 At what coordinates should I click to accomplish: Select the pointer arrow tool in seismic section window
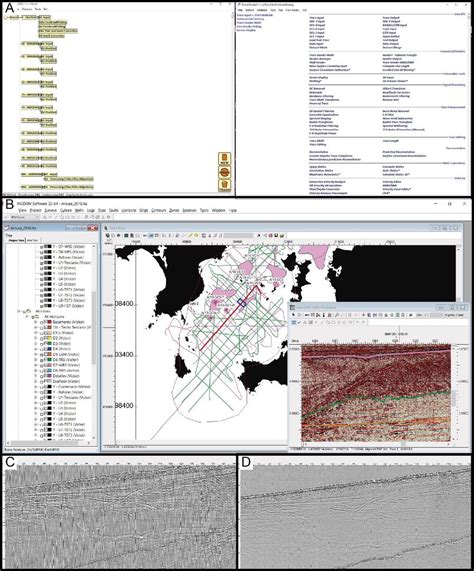[x=294, y=315]
